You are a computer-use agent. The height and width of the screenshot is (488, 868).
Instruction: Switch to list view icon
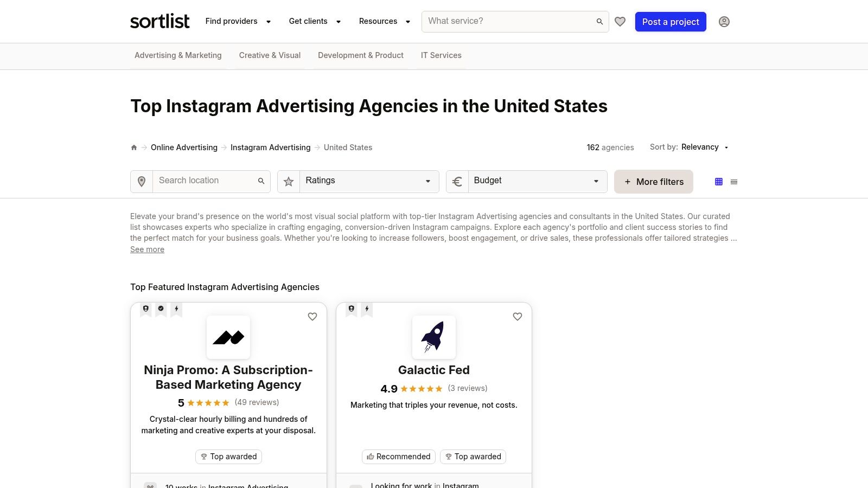click(x=733, y=182)
